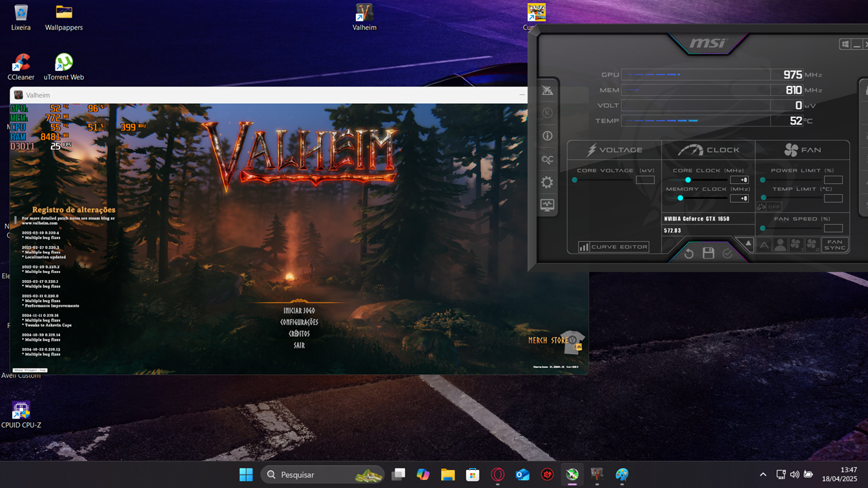Click the Power Limit value field

click(x=833, y=180)
